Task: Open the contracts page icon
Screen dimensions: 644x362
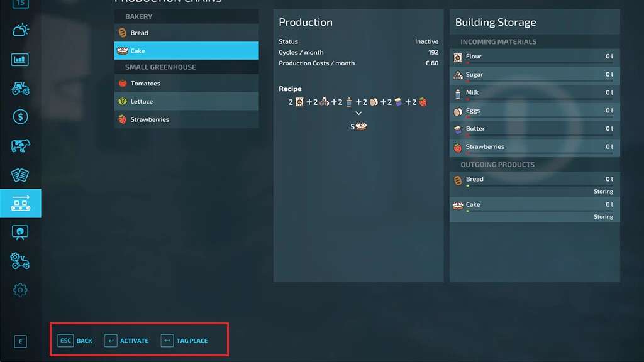Action: 20,175
